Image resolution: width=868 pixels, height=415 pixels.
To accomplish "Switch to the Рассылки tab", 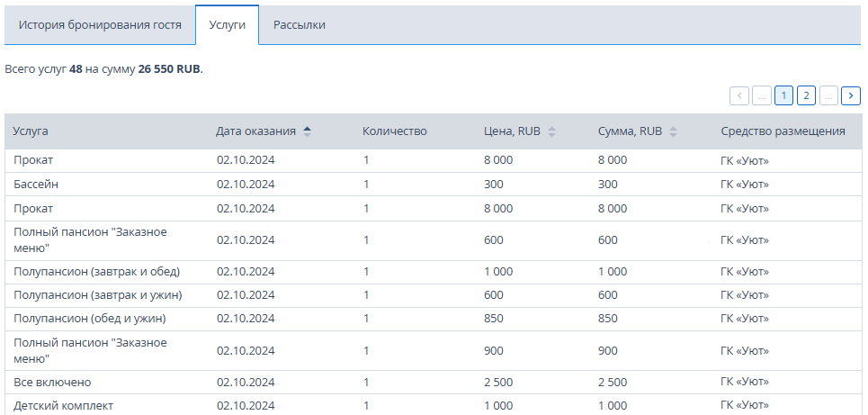I will 300,25.
